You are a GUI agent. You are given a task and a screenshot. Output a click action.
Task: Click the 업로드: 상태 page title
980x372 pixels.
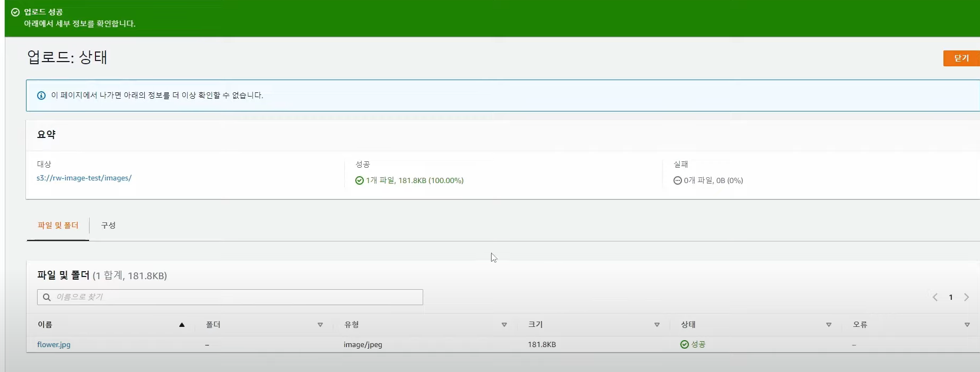[x=67, y=57]
